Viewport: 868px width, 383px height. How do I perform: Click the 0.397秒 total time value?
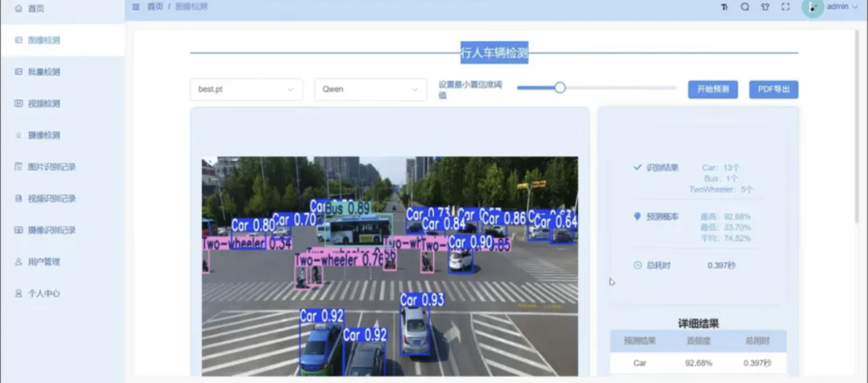tap(722, 265)
